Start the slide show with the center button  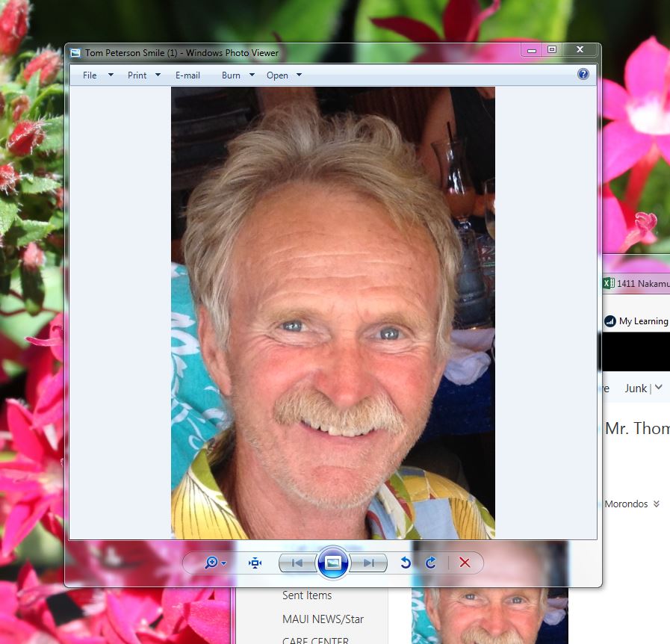(x=333, y=563)
